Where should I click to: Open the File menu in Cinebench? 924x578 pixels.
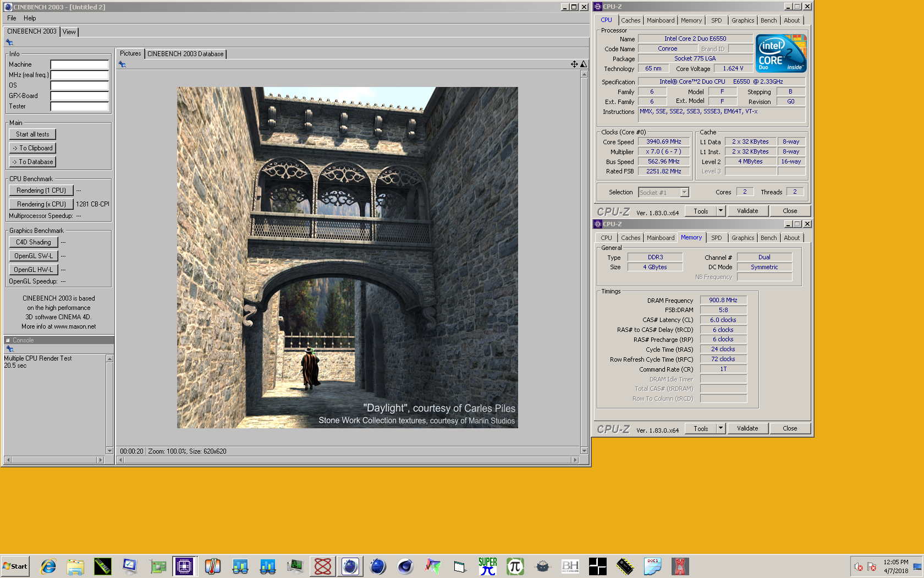[12, 18]
